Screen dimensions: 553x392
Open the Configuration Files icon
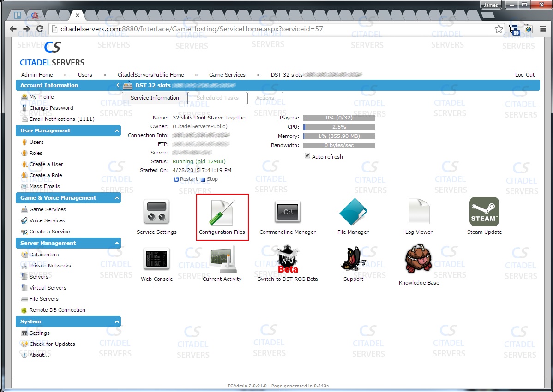tap(222, 213)
